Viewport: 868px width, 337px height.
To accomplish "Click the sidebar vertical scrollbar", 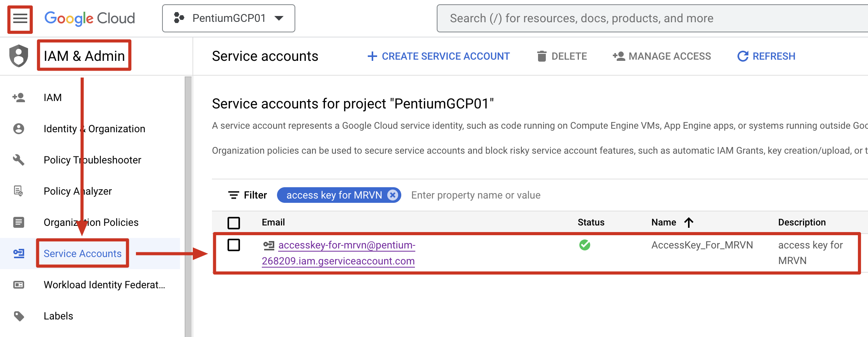I will click(x=188, y=207).
